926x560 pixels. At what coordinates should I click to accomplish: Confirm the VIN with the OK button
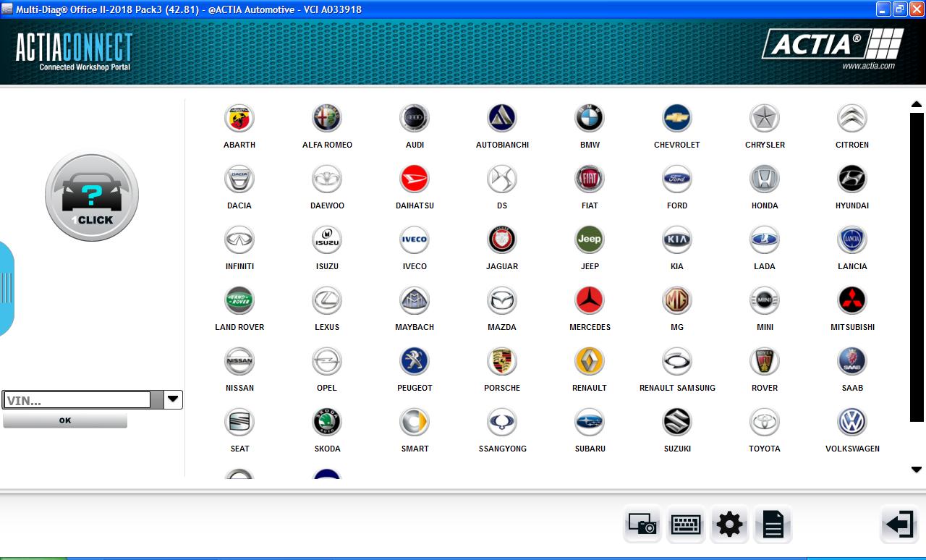pos(65,420)
